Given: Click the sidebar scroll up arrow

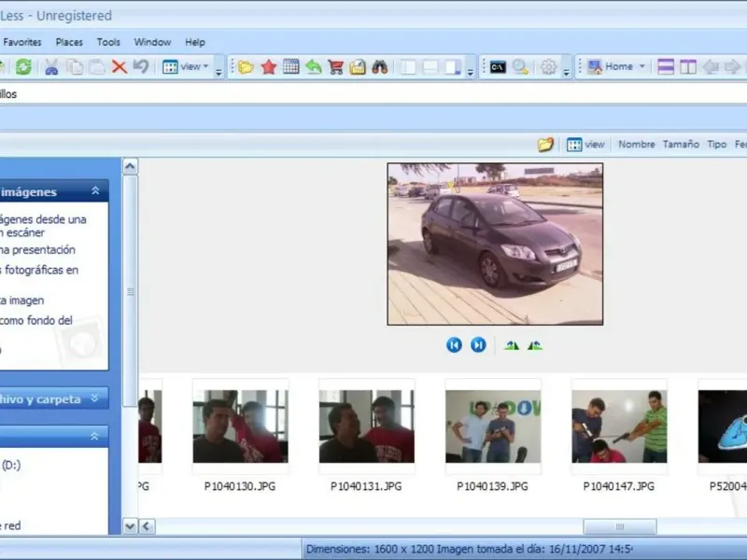Looking at the screenshot, I should tap(130, 166).
